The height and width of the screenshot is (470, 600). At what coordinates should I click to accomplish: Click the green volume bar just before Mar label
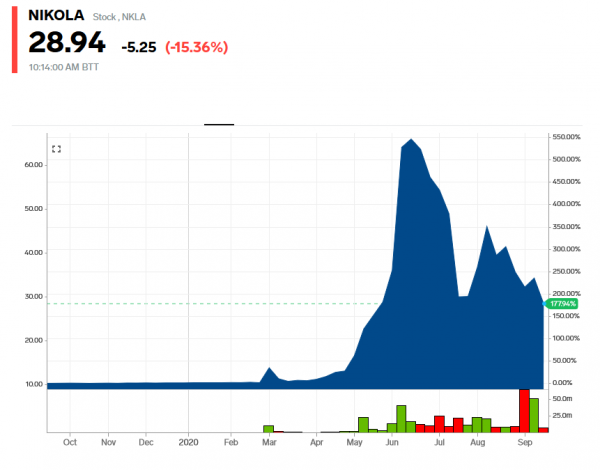pos(268,429)
